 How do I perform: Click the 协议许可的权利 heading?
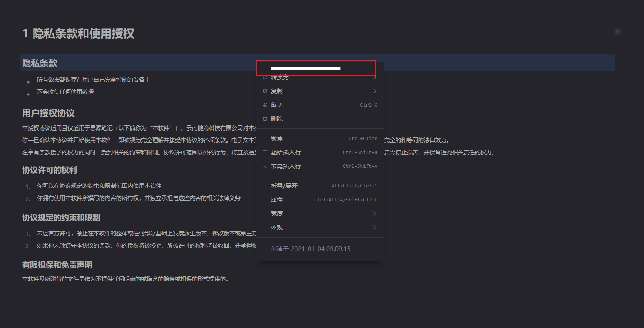[x=50, y=170]
